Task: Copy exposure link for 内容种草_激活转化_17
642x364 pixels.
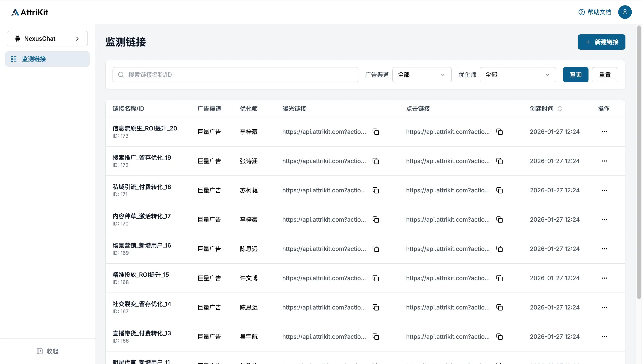Action: [376, 220]
